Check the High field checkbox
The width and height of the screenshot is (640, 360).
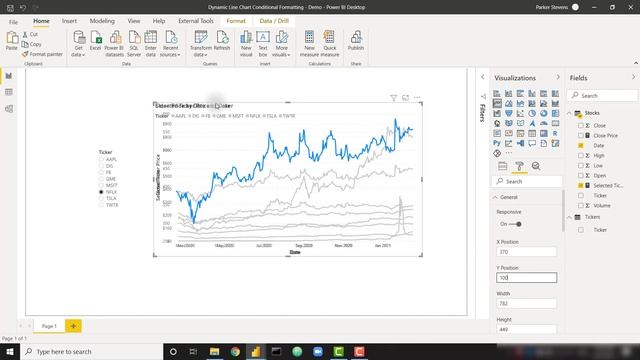click(580, 156)
